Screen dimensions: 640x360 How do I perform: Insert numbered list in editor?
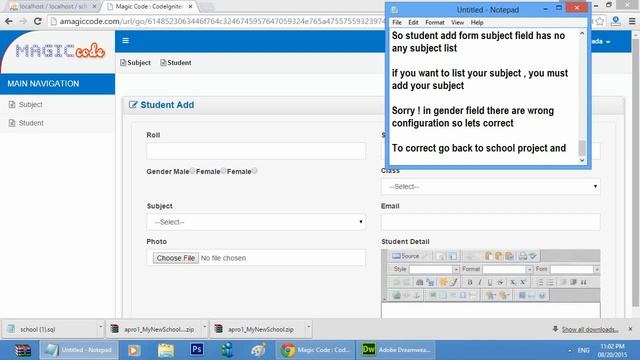click(540, 282)
